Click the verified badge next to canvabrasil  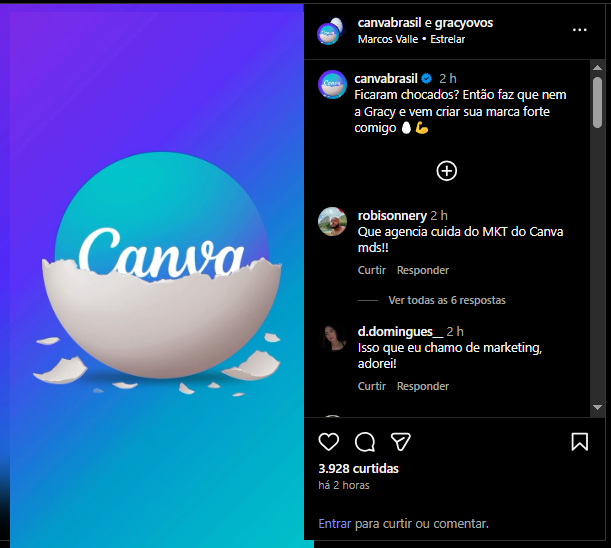[x=427, y=79]
